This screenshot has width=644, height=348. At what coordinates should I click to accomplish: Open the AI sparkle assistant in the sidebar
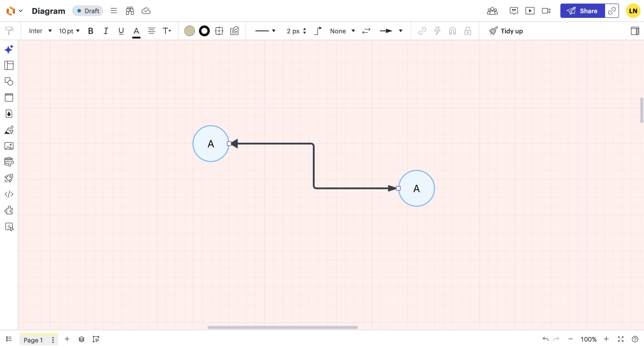point(9,49)
